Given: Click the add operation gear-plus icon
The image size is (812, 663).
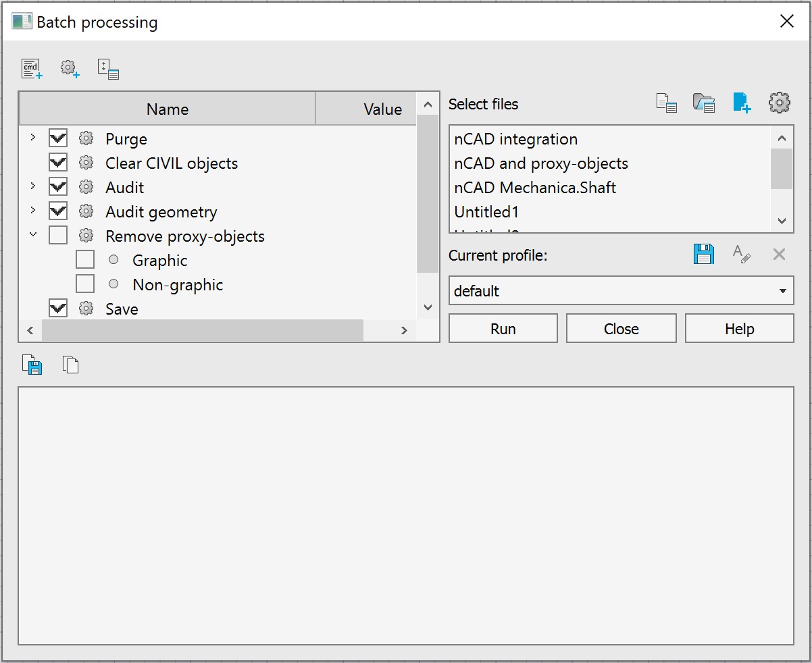Looking at the screenshot, I should [70, 69].
